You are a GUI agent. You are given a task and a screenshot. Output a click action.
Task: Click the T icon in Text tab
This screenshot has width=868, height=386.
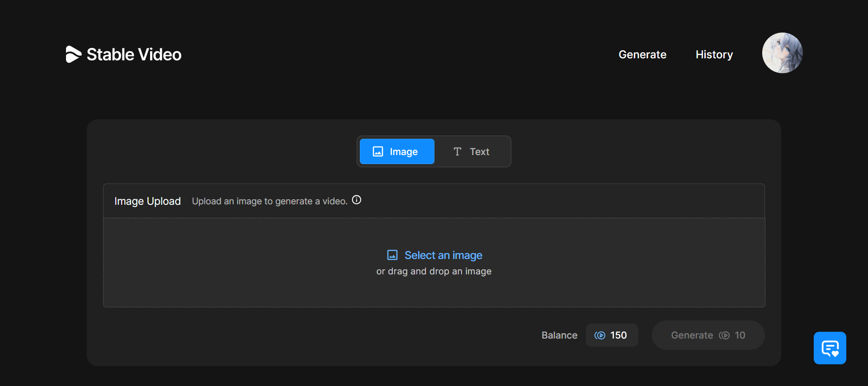tap(457, 151)
